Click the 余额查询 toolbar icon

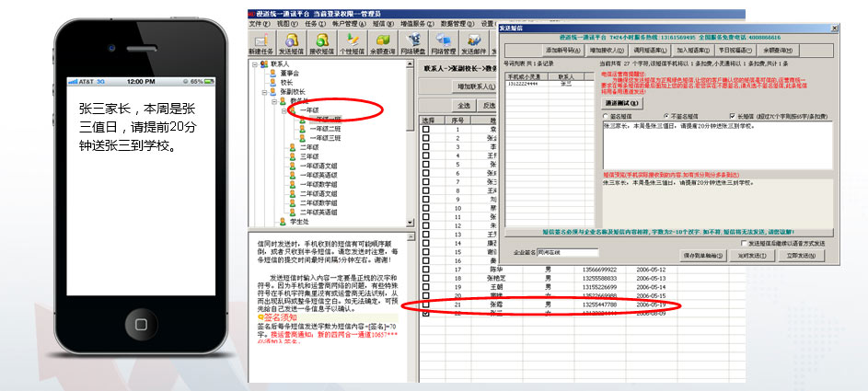384,44
